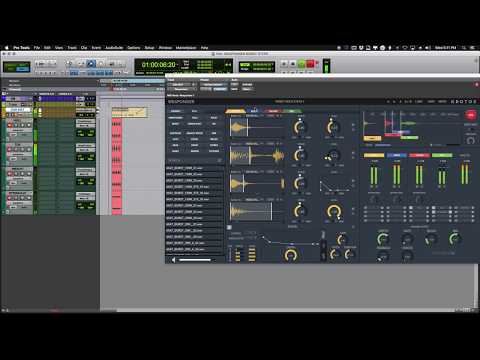The height and width of the screenshot is (360, 480).
Task: Open the Setup menu
Action: tap(149, 48)
